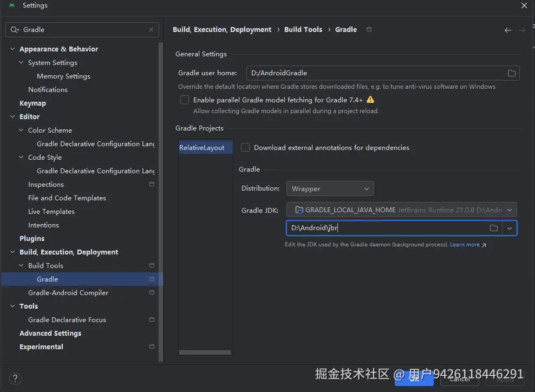Enable parallel Gradle model fetching checkbox
Screen dimensions: 535x392
[x=185, y=100]
